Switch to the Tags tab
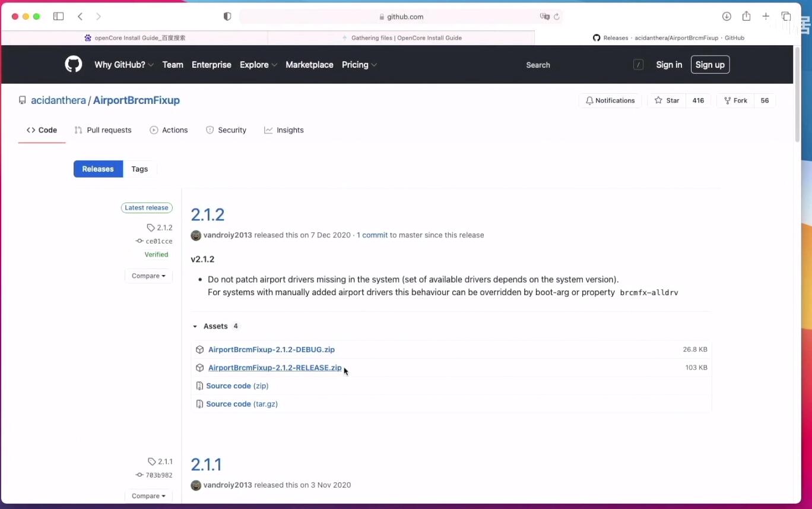 tap(139, 169)
